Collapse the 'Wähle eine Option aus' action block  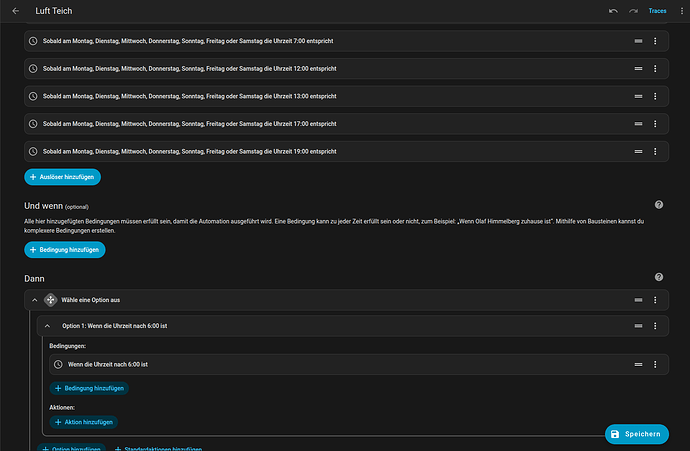[x=34, y=300]
